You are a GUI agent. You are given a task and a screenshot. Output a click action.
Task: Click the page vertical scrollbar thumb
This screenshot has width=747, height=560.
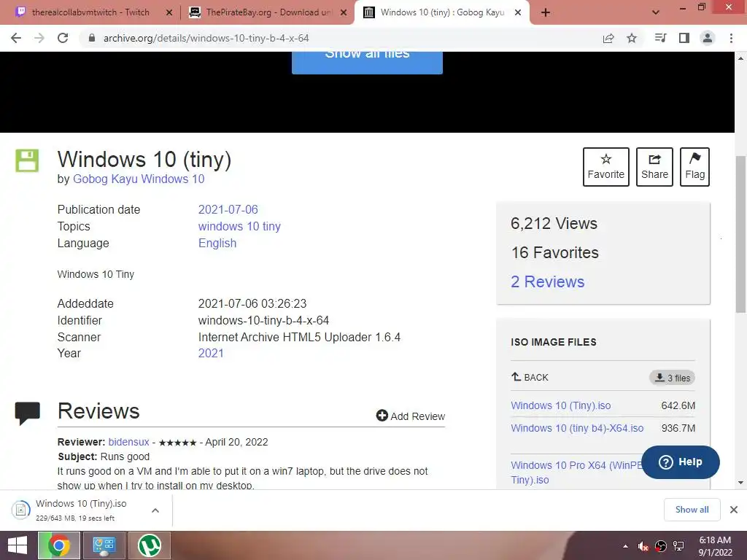(740, 234)
